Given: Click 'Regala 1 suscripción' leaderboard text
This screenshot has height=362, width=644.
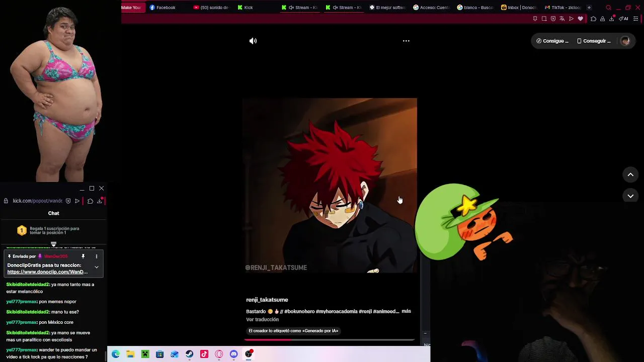Looking at the screenshot, I should click(54, 230).
